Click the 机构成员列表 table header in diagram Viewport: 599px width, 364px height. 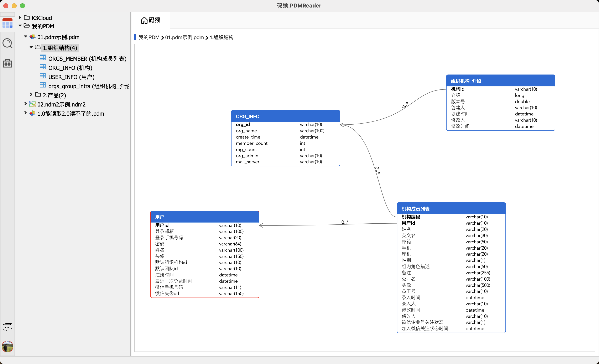(x=451, y=209)
